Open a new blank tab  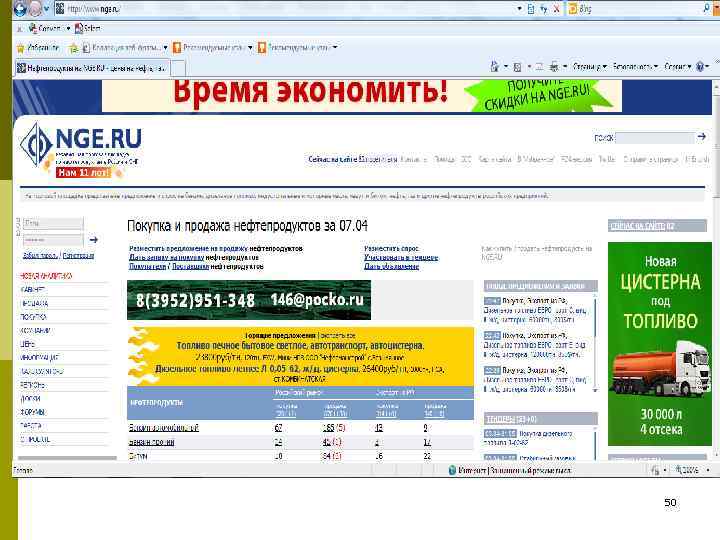point(178,68)
